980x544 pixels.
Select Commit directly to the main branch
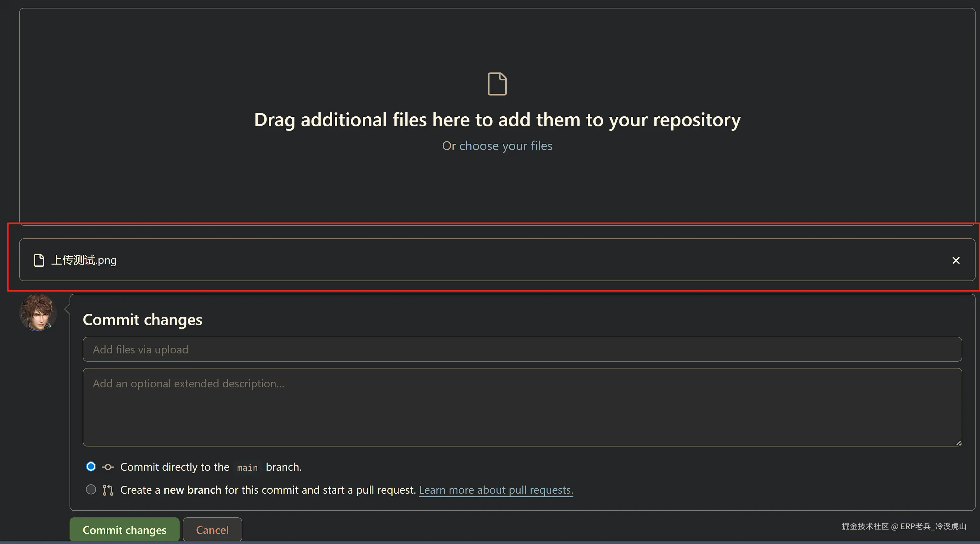coord(91,466)
